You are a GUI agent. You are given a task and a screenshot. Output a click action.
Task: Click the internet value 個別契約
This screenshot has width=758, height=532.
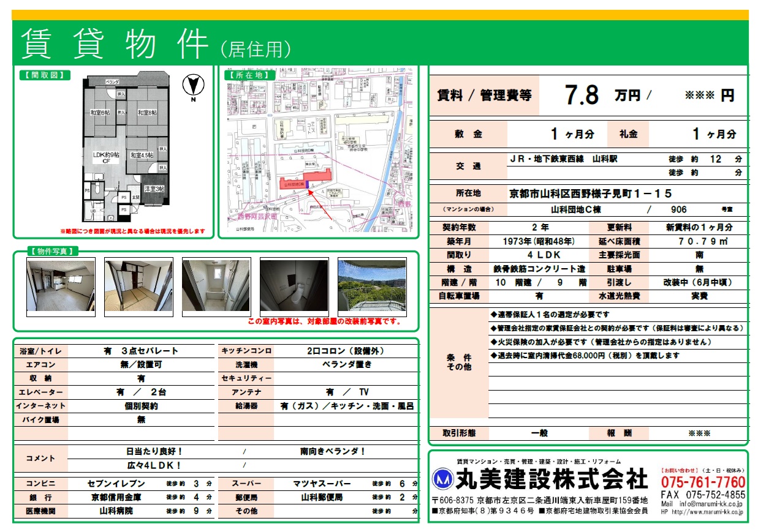pos(142,405)
